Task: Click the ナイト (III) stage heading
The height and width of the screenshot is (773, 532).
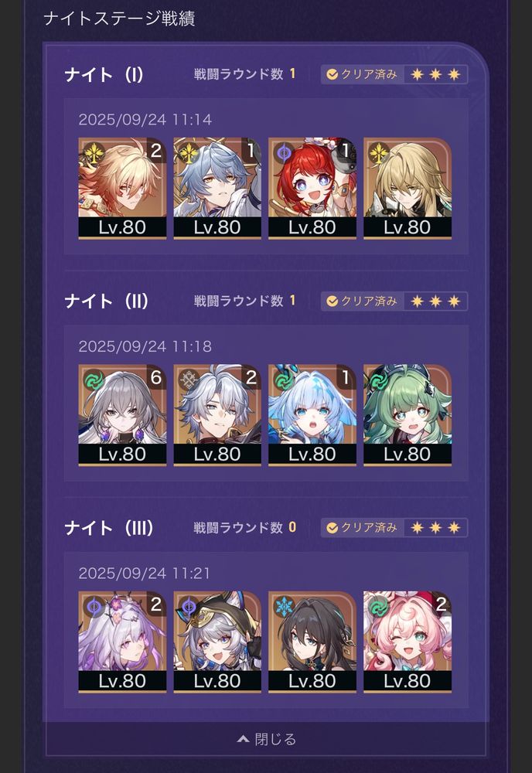Action: tap(109, 528)
